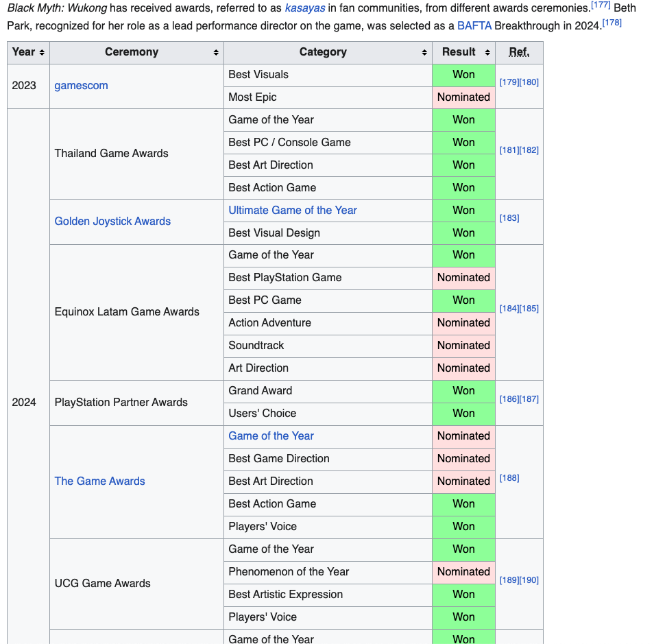Click reference 183 for Golden Joystick
This screenshot has height=644, width=654.
509,218
